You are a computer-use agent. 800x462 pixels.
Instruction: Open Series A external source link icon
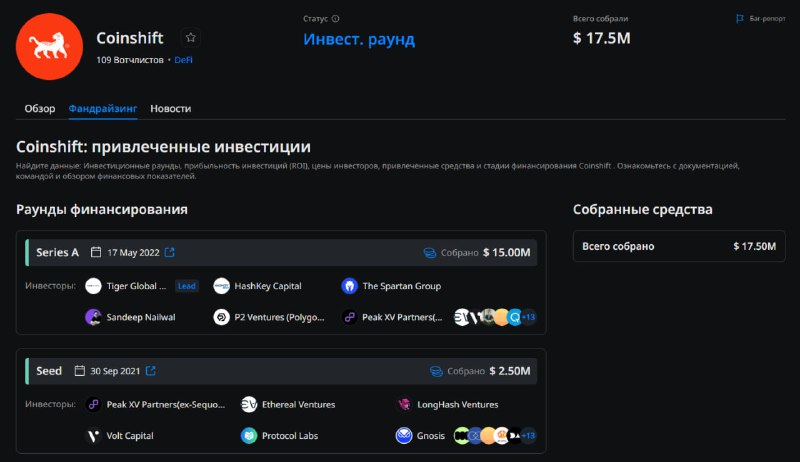[x=169, y=252]
